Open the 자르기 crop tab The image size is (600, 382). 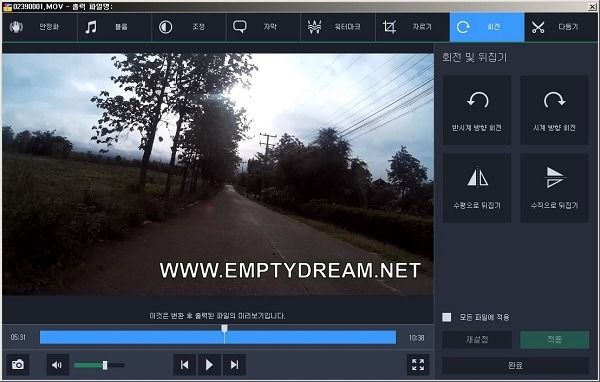click(412, 27)
